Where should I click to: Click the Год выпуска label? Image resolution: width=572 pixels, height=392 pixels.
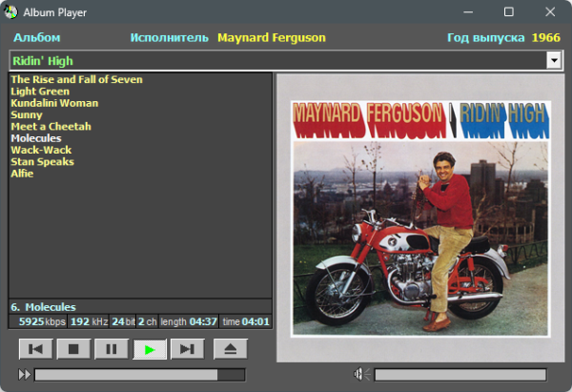click(x=486, y=37)
